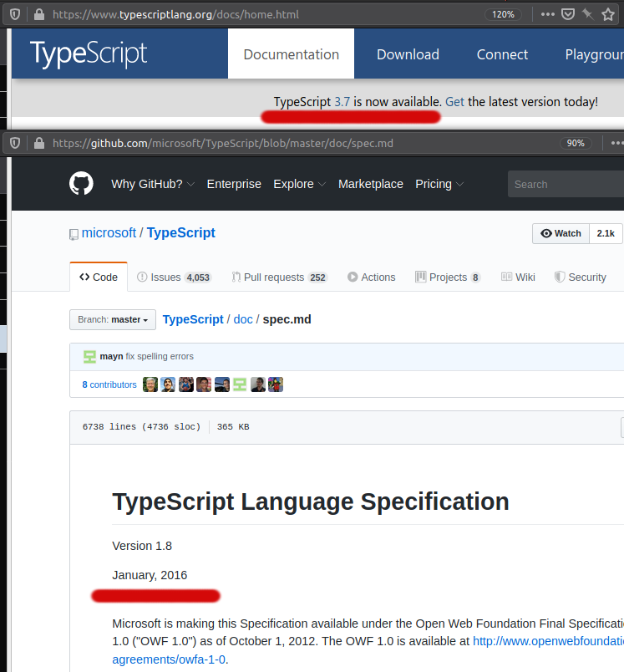Image resolution: width=624 pixels, height=672 pixels.
Task: Toggle the Watch eye button for this repository
Action: coord(561,233)
